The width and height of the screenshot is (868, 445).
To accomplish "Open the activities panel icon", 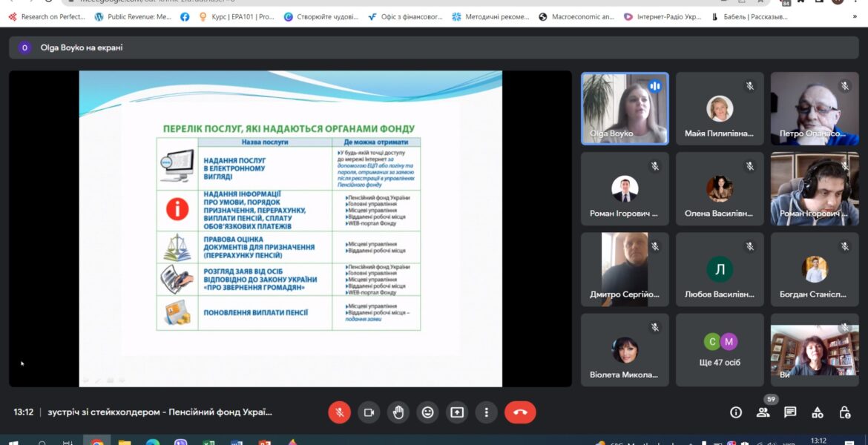I will click(817, 412).
